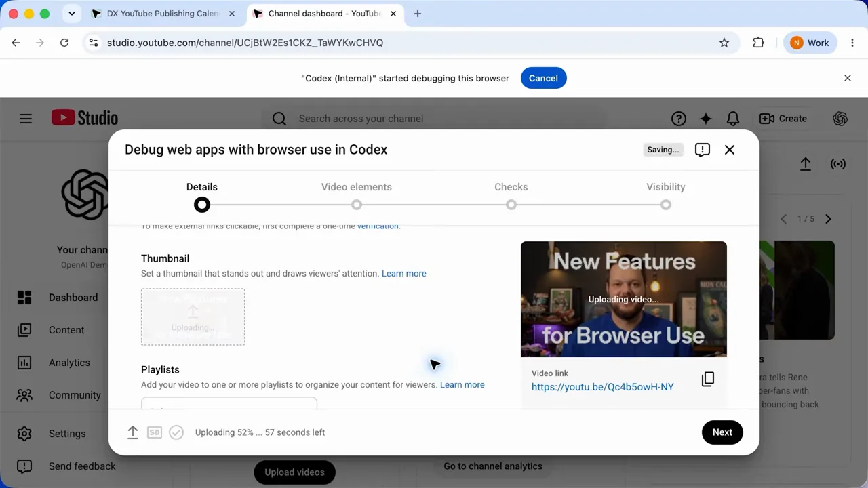The image size is (868, 488).
Task: Open Content in sidebar
Action: coord(66,330)
